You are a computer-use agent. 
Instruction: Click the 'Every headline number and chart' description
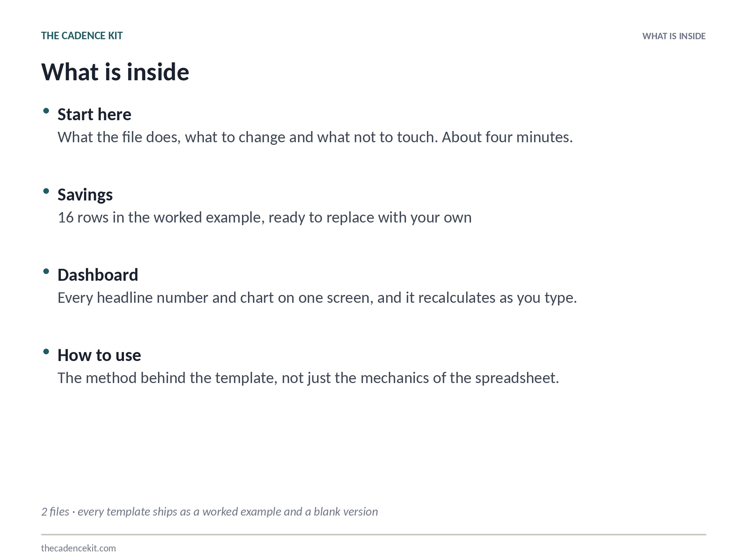317,298
